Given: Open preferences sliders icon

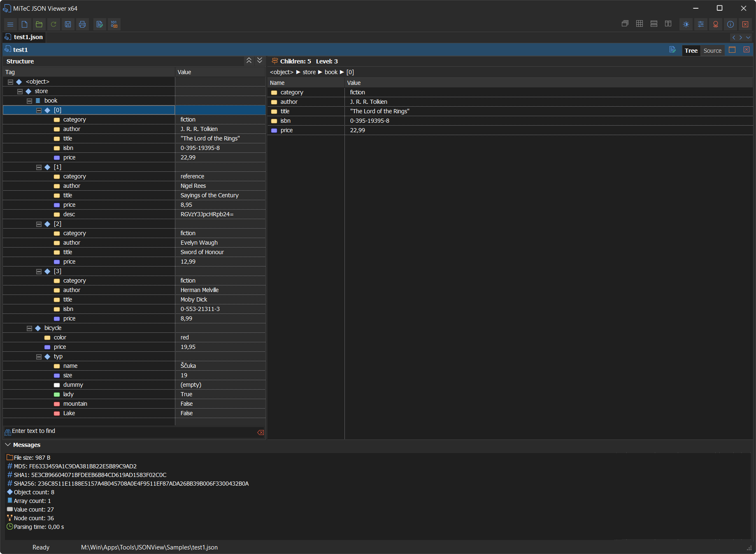Looking at the screenshot, I should (x=701, y=24).
